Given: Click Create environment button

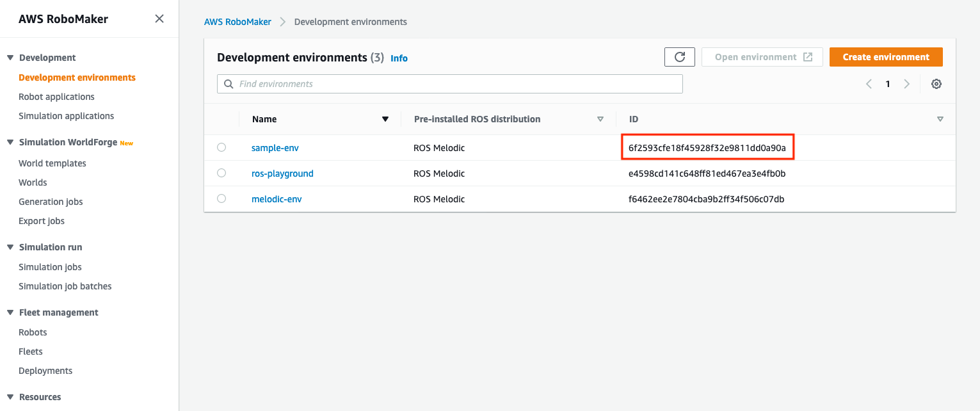Looking at the screenshot, I should click(886, 57).
